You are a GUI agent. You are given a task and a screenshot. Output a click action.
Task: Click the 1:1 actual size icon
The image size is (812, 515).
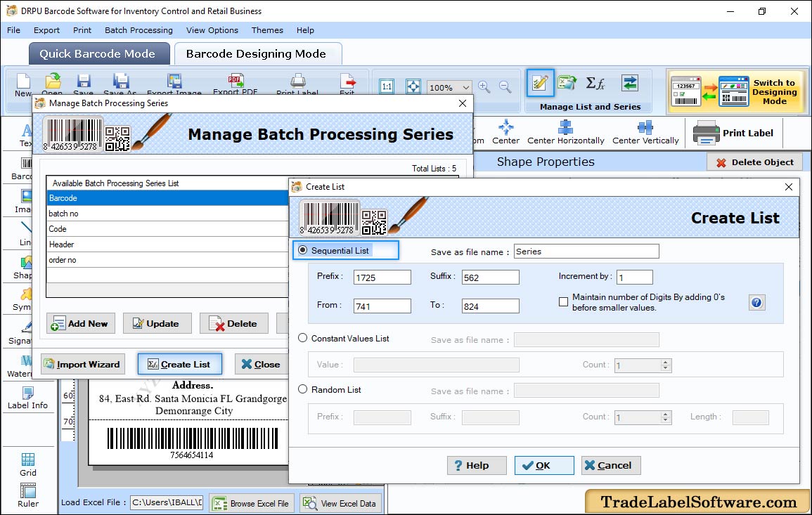coord(387,86)
